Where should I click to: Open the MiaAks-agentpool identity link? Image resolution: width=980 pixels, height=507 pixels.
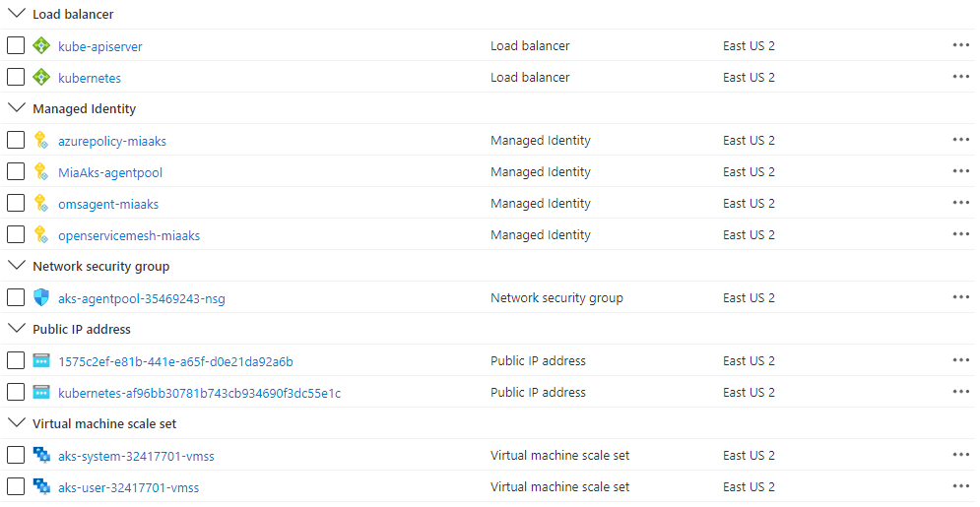coord(110,172)
